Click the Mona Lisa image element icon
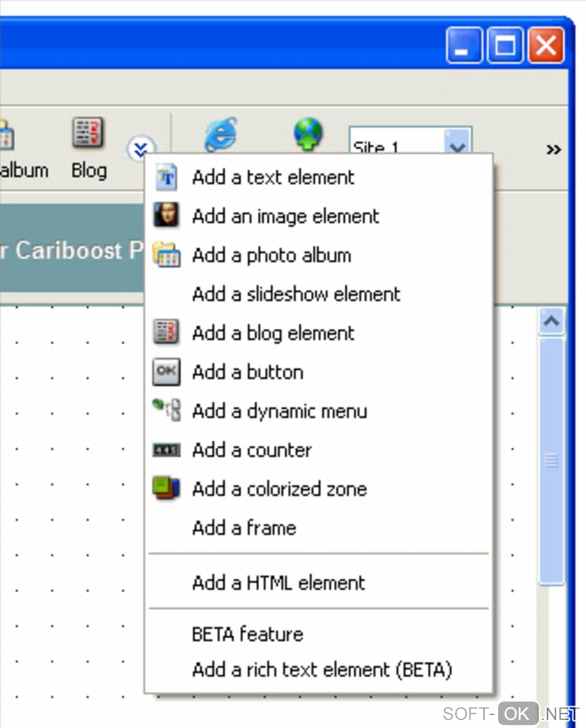The image size is (586, 728). (167, 215)
